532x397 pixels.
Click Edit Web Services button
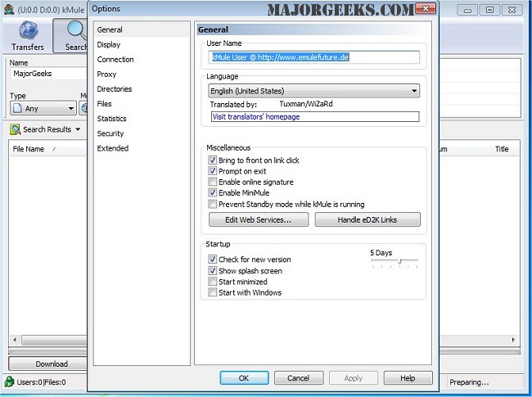point(259,219)
